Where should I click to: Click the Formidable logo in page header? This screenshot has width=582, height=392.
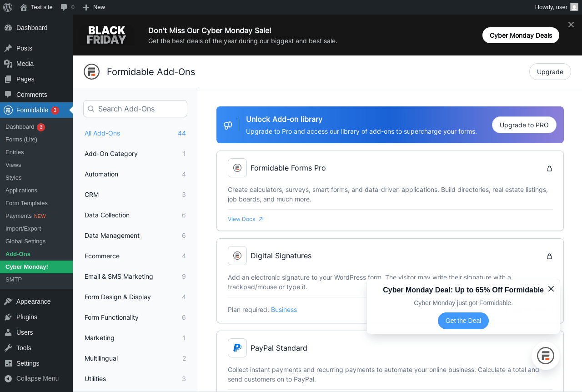[x=91, y=72]
